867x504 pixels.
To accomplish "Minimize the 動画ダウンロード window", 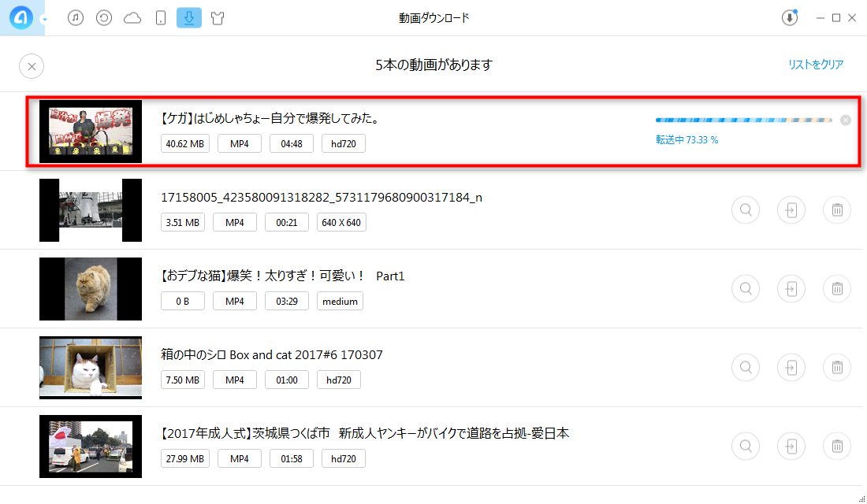I will tap(820, 18).
